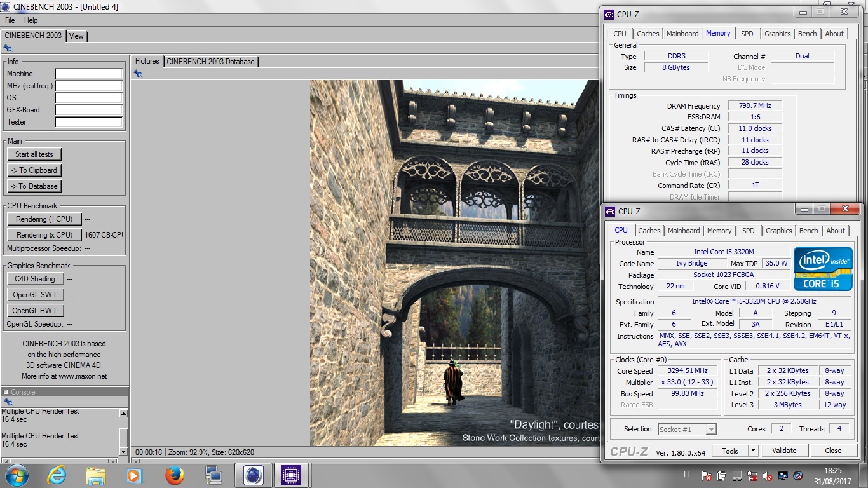
Task: Click the -> To Clipboard button
Action: coord(34,170)
